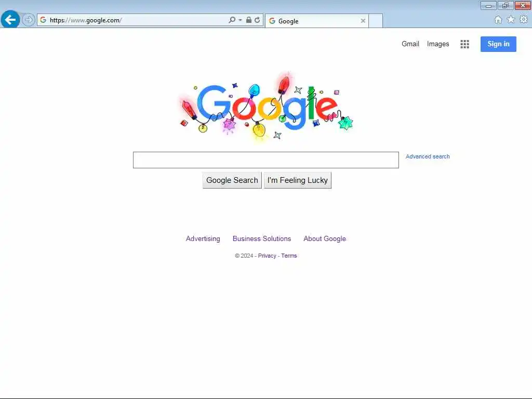Click the security lock icon
The image size is (532, 399).
[x=249, y=20]
